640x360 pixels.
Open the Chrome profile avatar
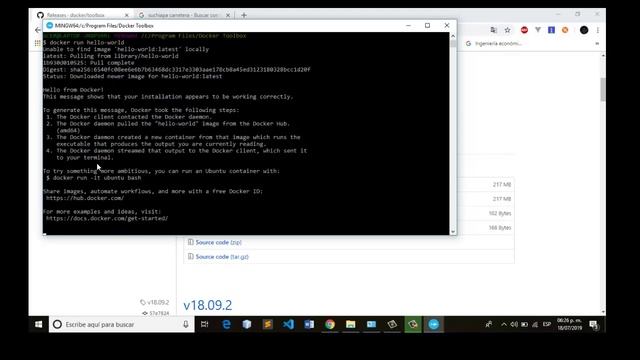click(x=584, y=30)
